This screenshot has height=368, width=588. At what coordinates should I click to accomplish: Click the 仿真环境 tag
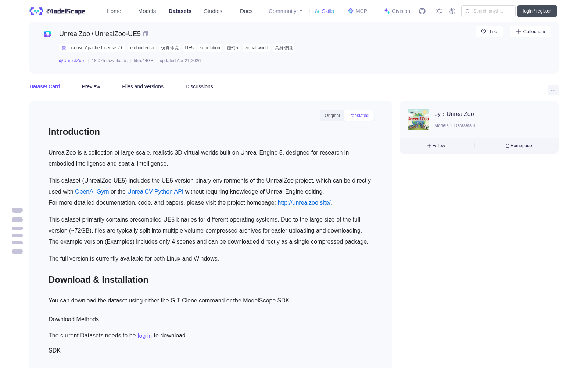click(x=170, y=48)
